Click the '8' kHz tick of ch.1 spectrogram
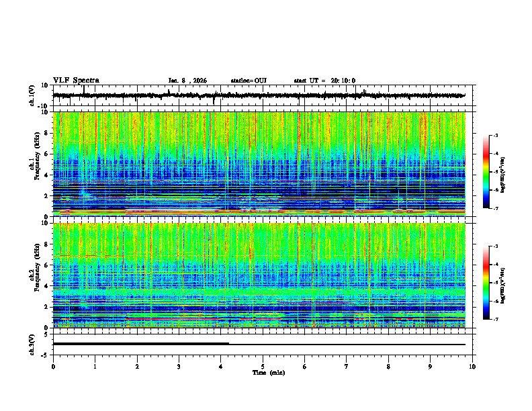The width and height of the screenshot is (532, 411). click(46, 133)
